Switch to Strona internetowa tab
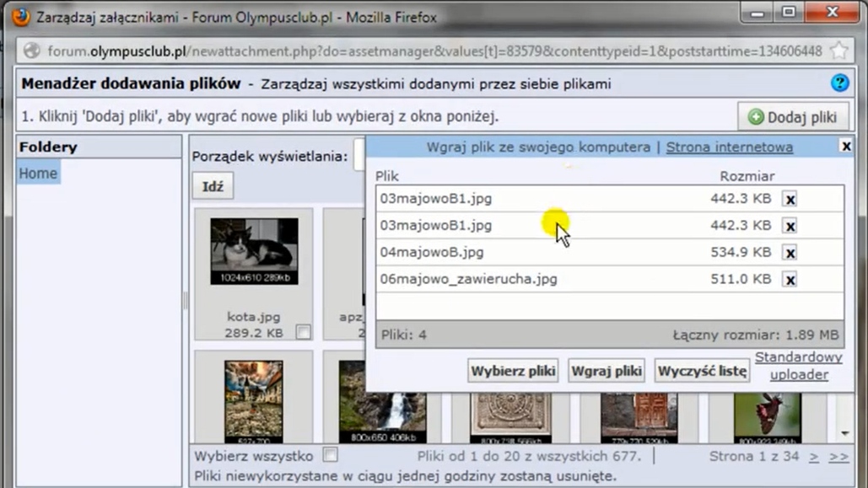This screenshot has width=868, height=488. pos(729,147)
